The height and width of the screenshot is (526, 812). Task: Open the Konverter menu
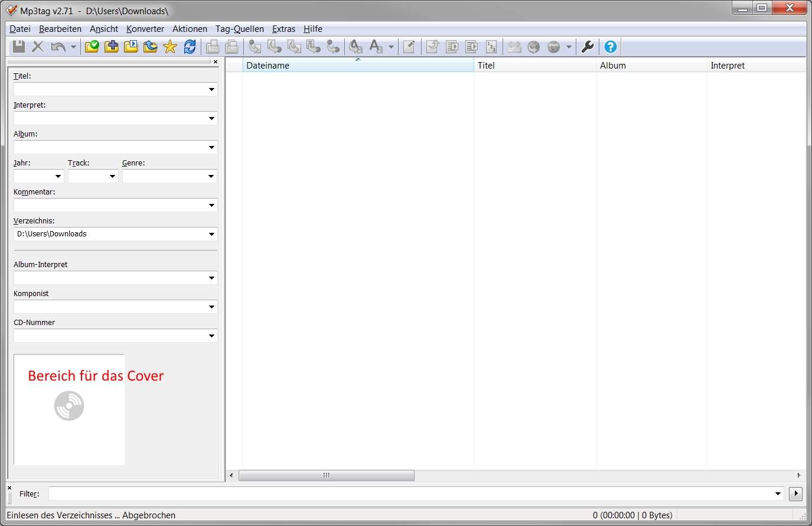click(x=145, y=29)
